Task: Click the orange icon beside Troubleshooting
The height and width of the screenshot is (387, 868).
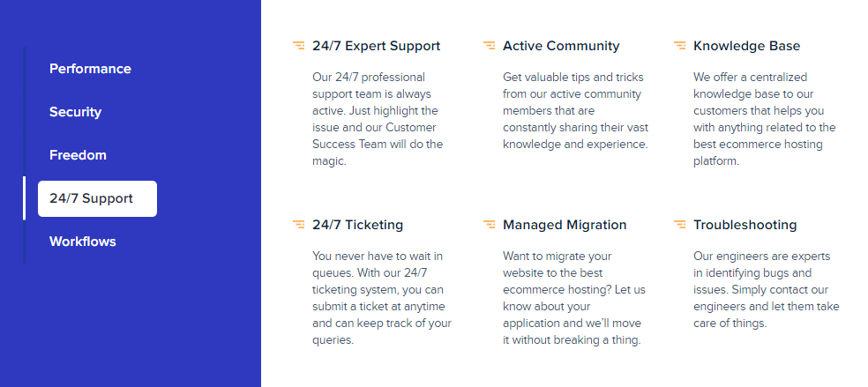Action: [x=679, y=225]
